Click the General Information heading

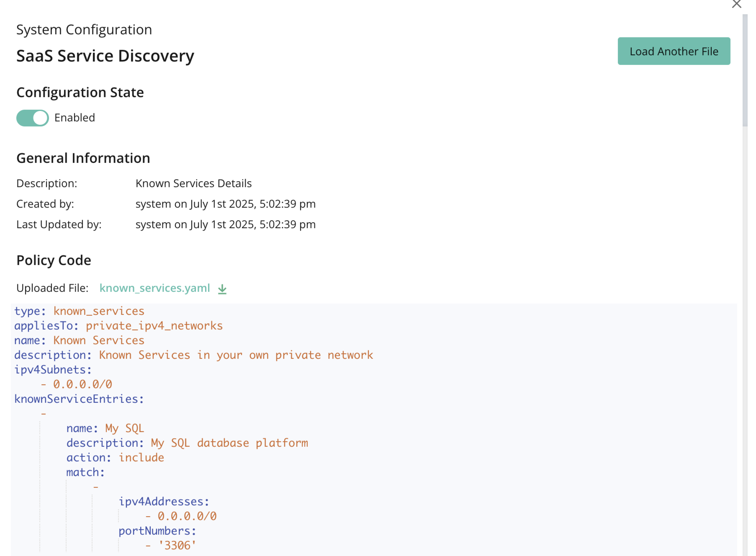click(83, 158)
